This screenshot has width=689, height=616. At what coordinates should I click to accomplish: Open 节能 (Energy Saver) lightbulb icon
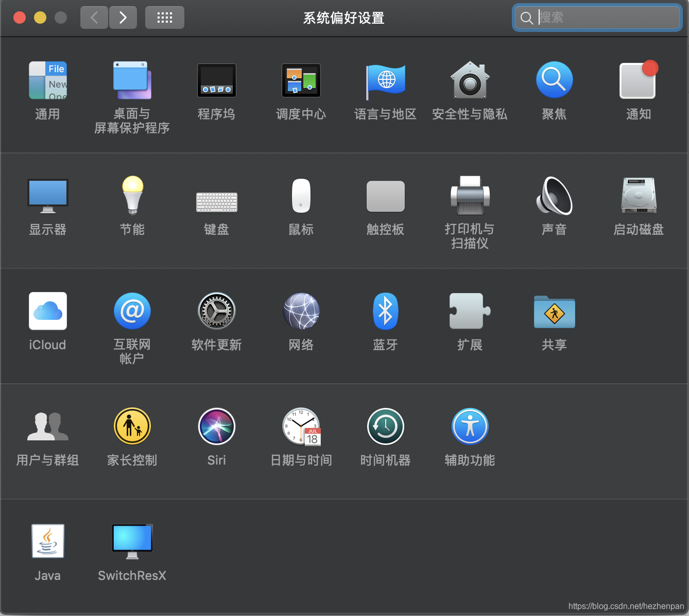(132, 195)
